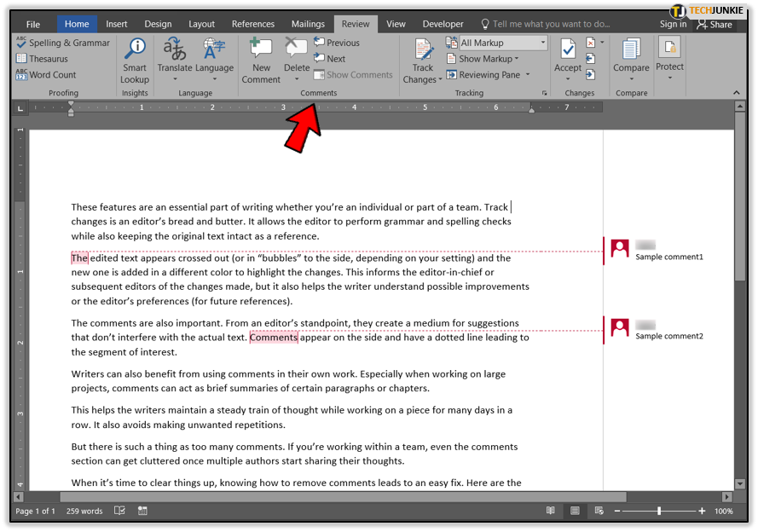
Task: Collapse the ribbon with the chevron
Action: [x=736, y=92]
